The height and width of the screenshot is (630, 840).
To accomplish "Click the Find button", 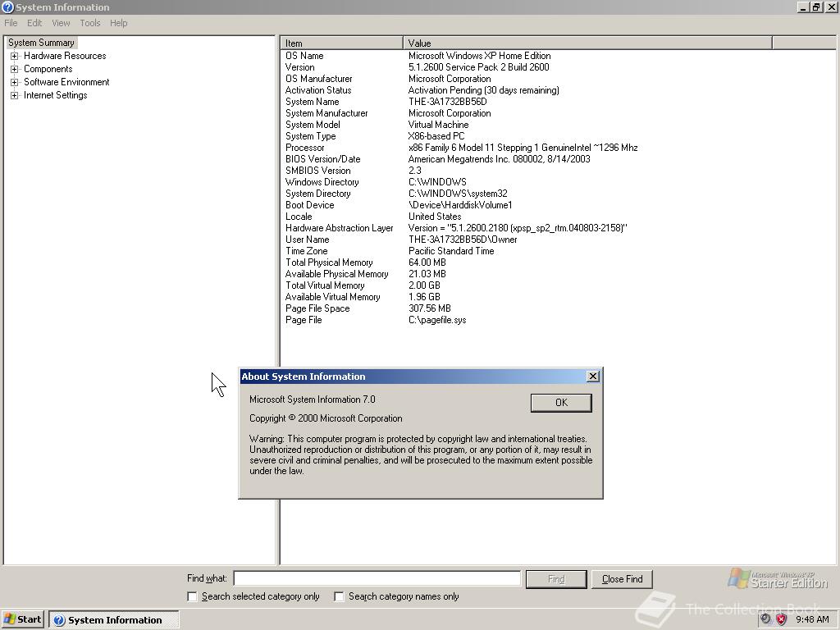I will pos(556,579).
